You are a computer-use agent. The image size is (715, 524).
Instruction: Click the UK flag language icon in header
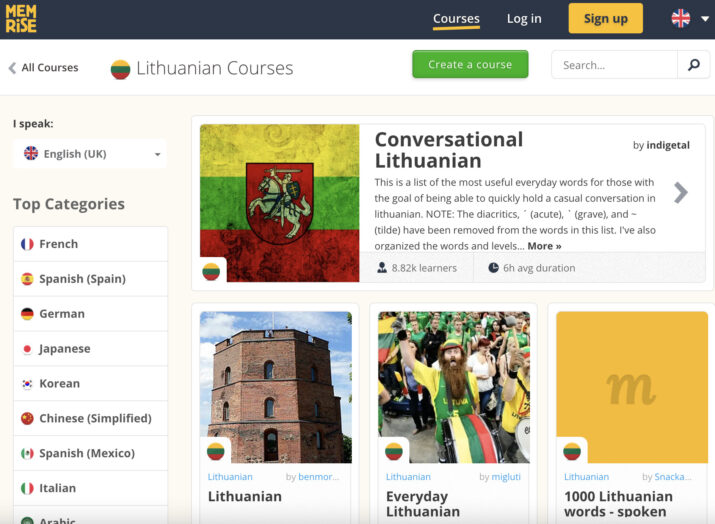click(680, 19)
